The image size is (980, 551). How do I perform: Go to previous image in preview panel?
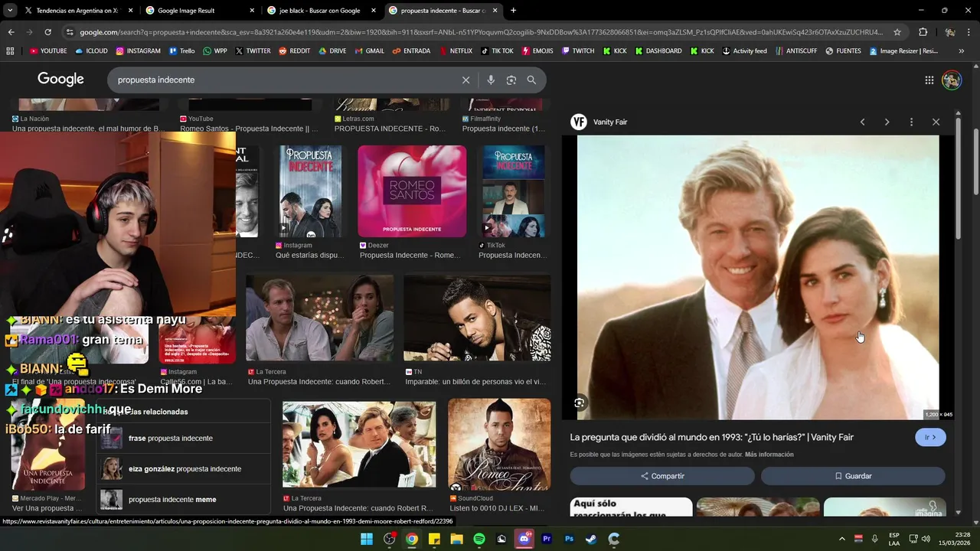click(862, 122)
